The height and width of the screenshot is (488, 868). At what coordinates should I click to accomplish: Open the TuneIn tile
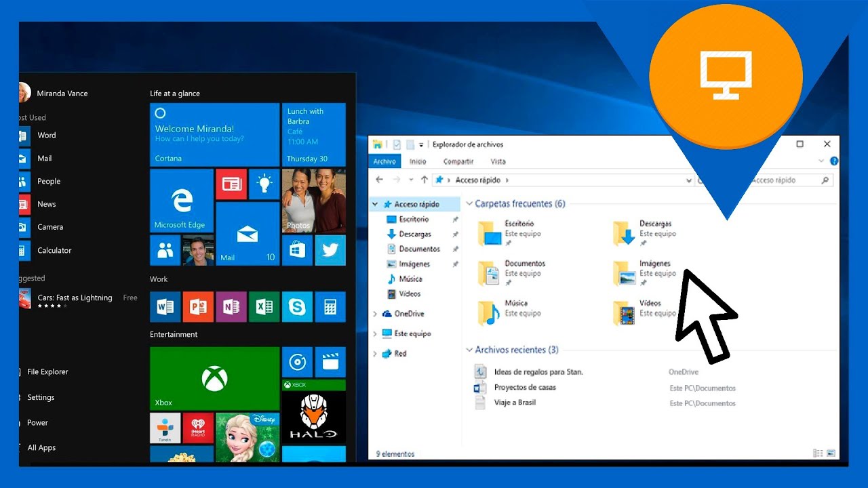[165, 428]
